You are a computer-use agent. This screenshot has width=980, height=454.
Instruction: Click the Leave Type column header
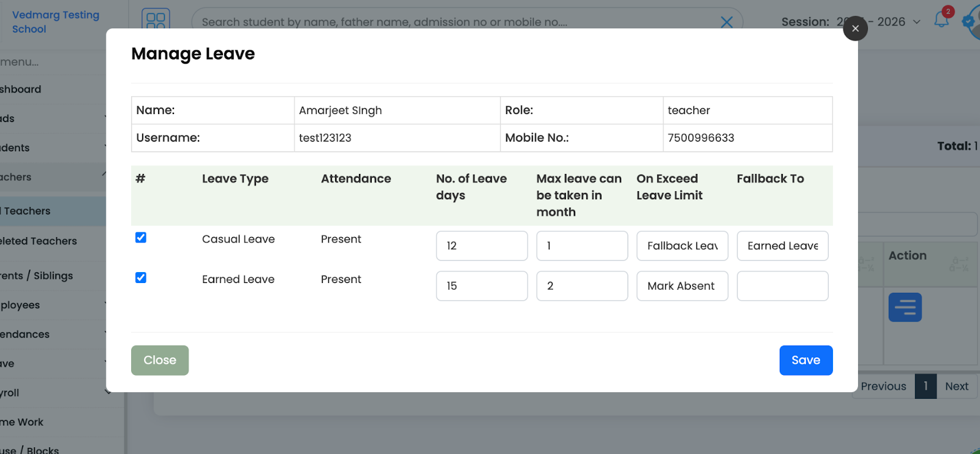[x=235, y=179]
